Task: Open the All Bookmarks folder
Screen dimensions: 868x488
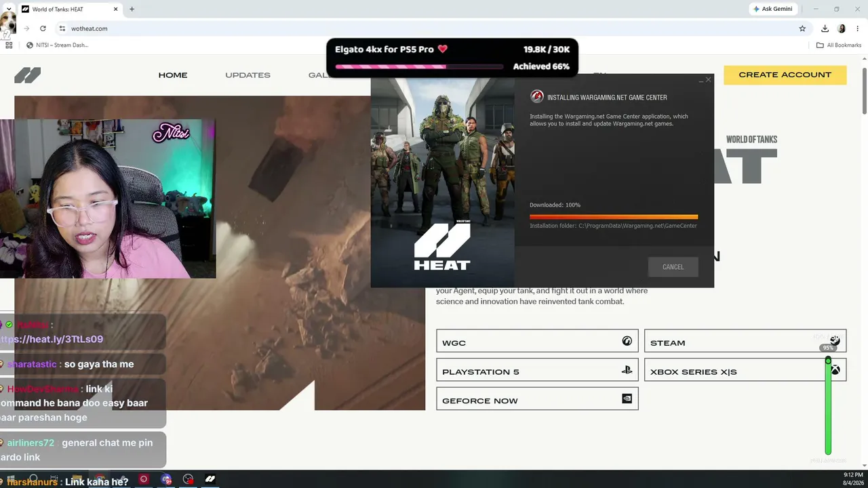Action: pyautogui.click(x=839, y=45)
